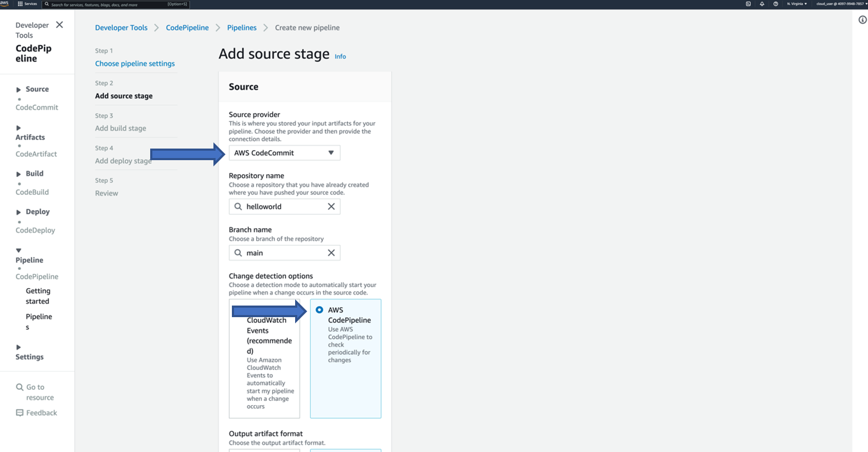Open the N. Virginia region dropdown
This screenshot has height=452, width=868.
click(x=797, y=4)
